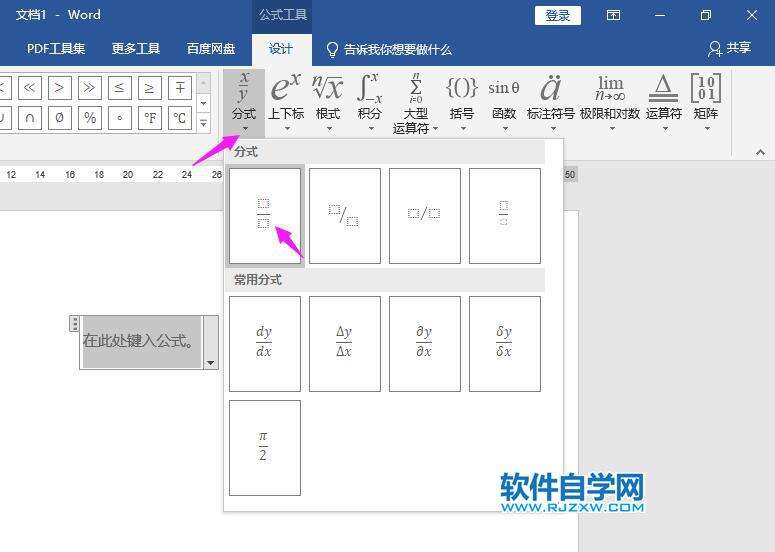Viewport: 775px width, 552px height.
Task: Insert the stacked fraction template
Action: click(265, 215)
